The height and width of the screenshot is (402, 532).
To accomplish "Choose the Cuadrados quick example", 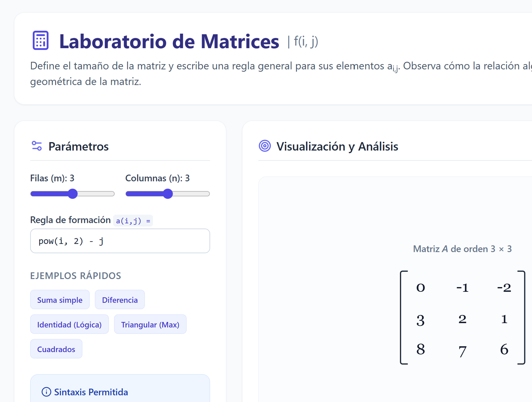I will point(56,349).
